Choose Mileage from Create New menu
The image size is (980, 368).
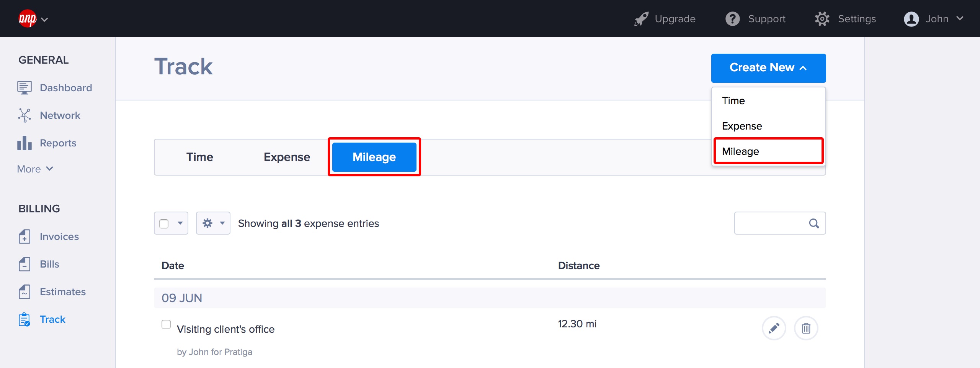768,151
